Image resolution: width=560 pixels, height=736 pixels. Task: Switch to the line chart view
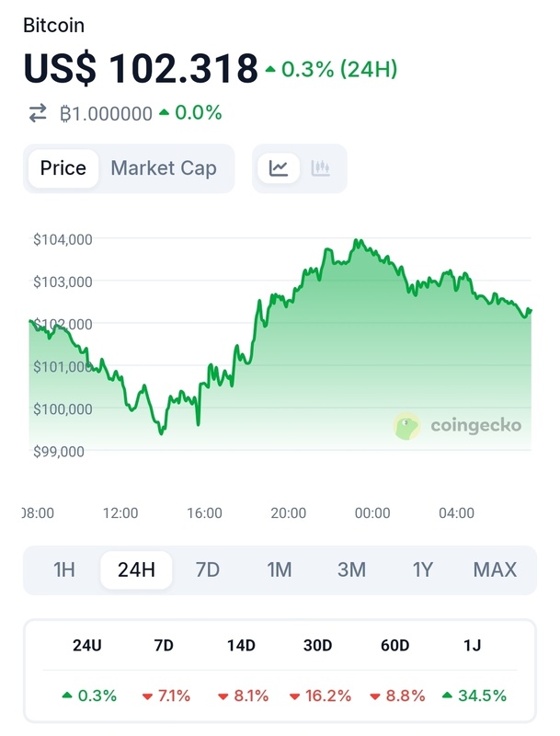click(279, 168)
